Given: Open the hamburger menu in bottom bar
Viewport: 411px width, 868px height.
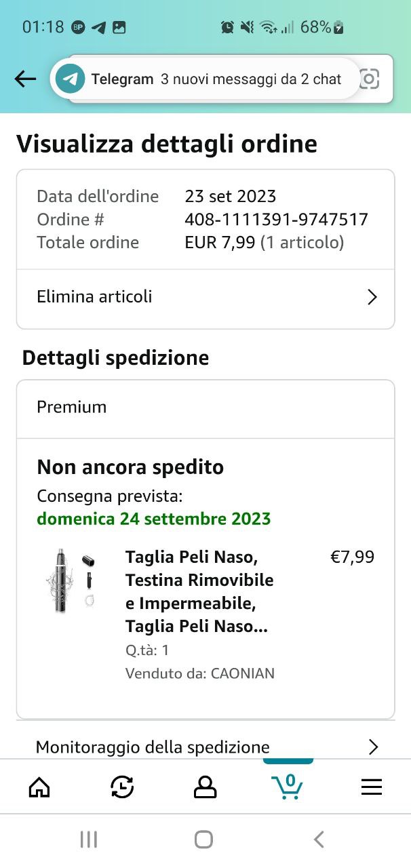Looking at the screenshot, I should click(371, 787).
